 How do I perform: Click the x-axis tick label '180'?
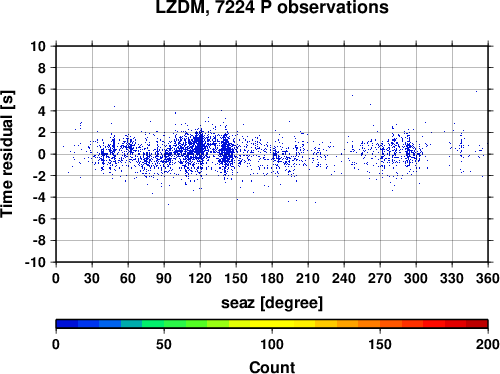click(272, 278)
